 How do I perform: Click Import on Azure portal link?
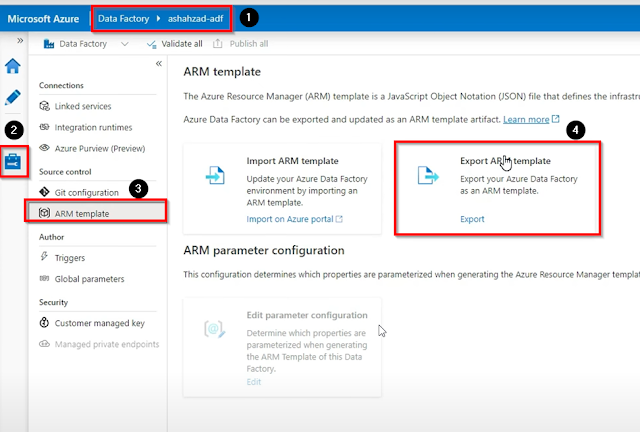pyautogui.click(x=290, y=219)
